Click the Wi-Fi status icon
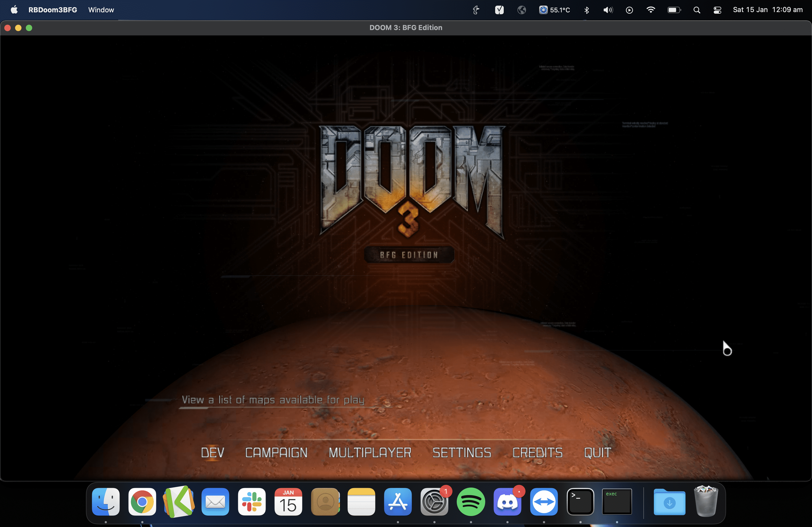The image size is (812, 527). pos(651,10)
